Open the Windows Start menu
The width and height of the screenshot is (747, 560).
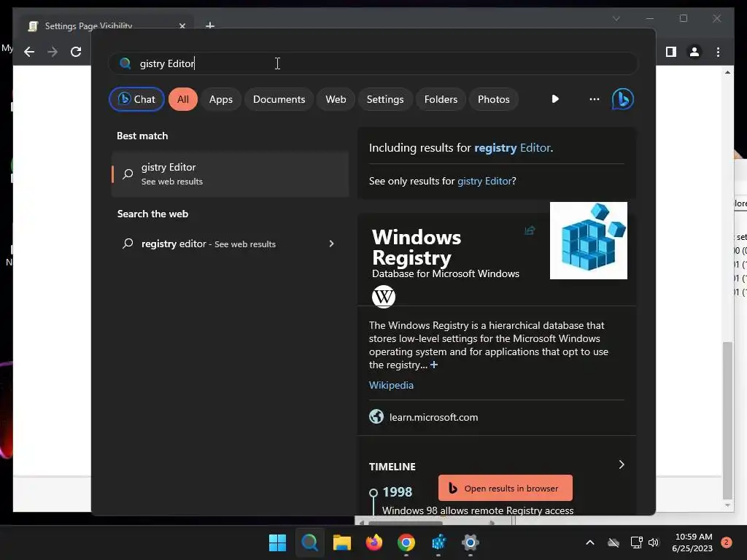point(277,542)
